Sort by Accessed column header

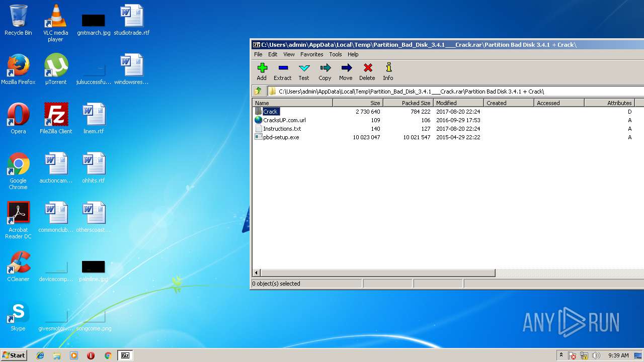pos(559,103)
